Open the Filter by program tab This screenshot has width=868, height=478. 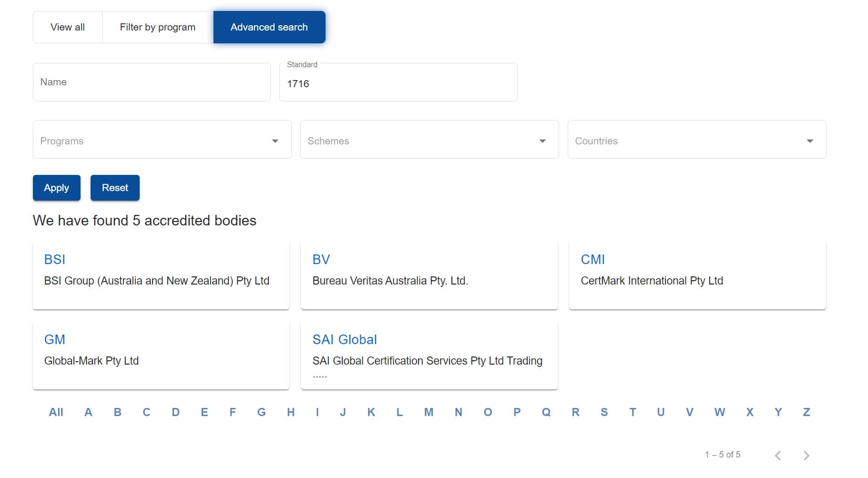coord(158,27)
